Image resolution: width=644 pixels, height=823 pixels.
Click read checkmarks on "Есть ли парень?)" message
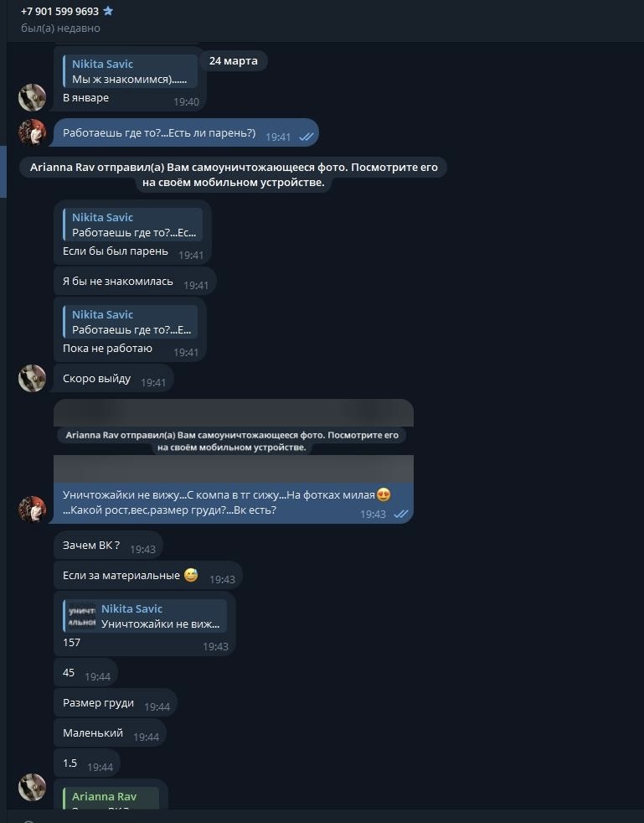click(x=307, y=137)
